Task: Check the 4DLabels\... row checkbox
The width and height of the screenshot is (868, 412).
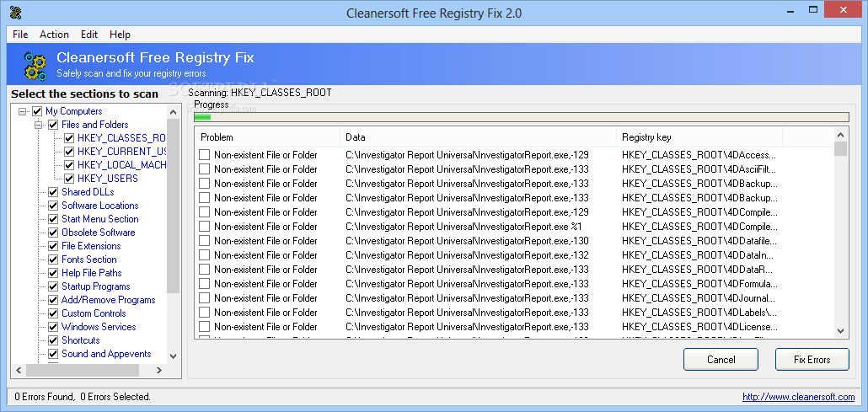Action: pyautogui.click(x=204, y=313)
